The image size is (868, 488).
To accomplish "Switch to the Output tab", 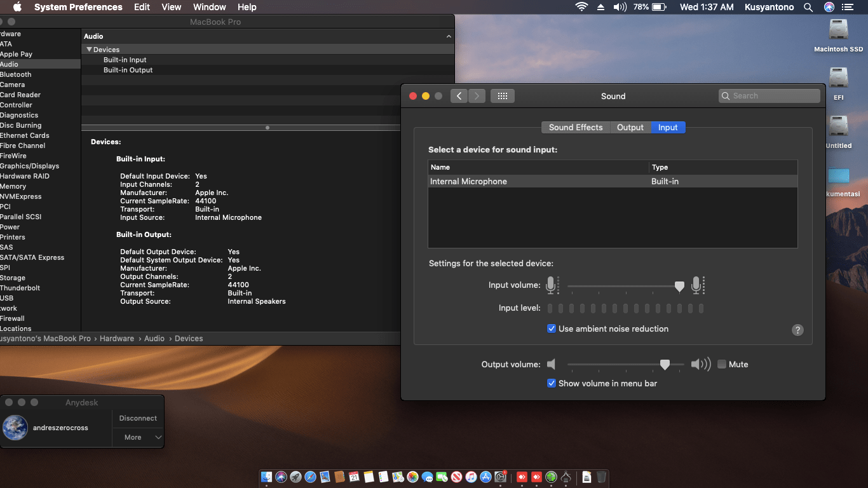I will (630, 127).
